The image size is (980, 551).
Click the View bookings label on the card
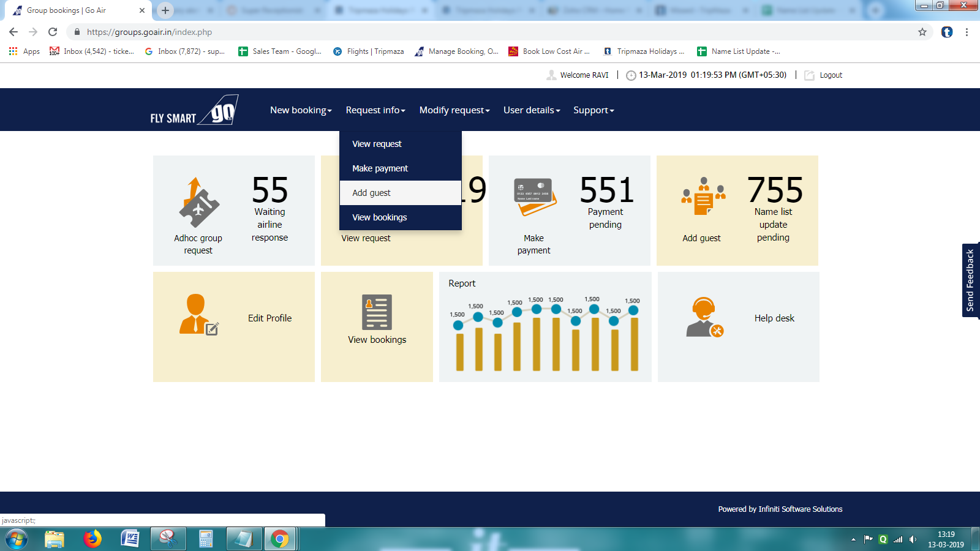[377, 340]
